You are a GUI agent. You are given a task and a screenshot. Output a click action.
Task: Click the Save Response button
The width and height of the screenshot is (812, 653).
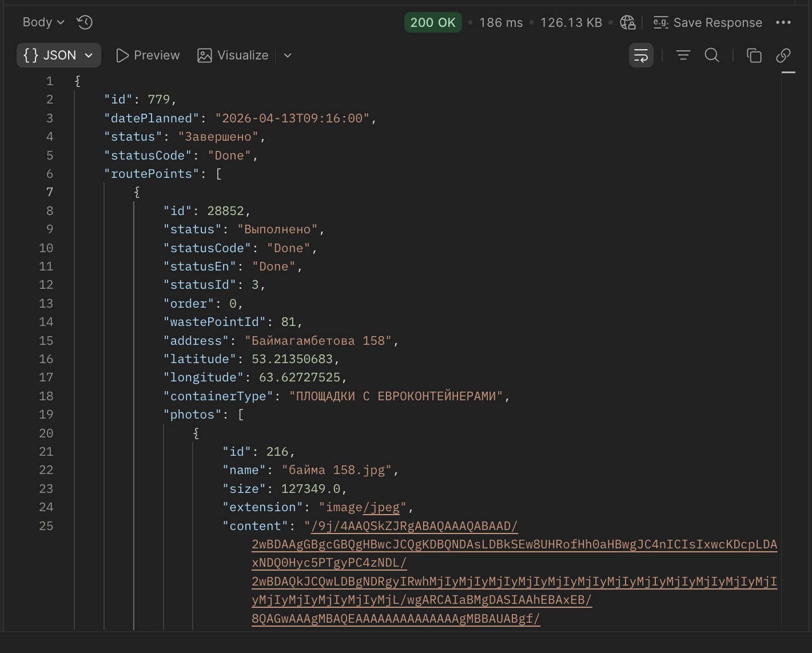[x=708, y=22]
